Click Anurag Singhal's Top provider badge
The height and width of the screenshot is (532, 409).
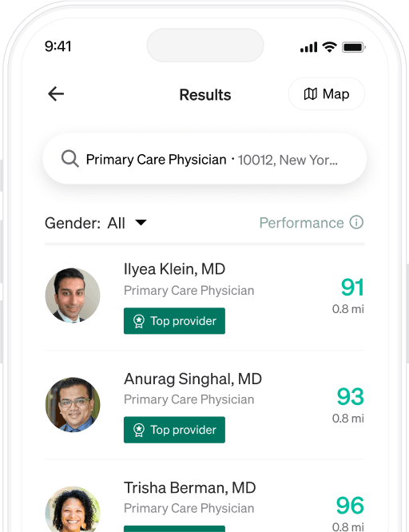[x=174, y=430]
